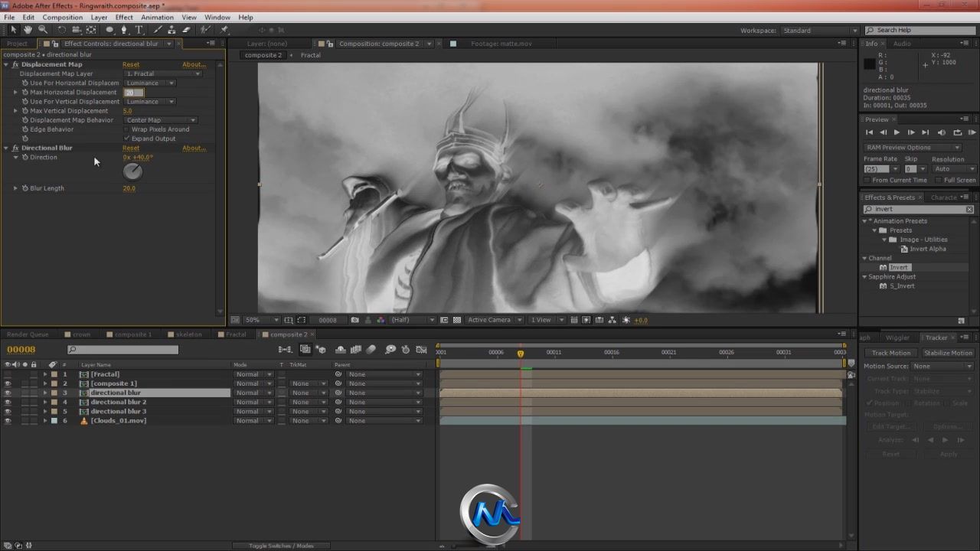Image resolution: width=980 pixels, height=551 pixels.
Task: Select the Hand tool
Action: (x=28, y=30)
